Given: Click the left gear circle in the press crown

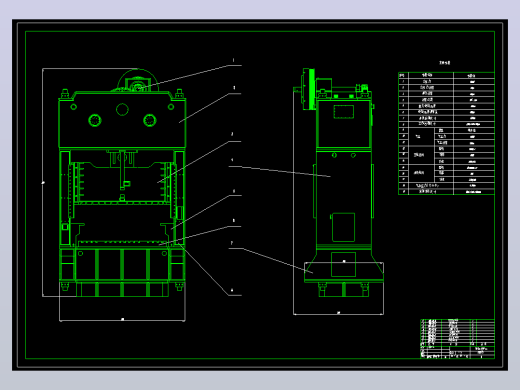Looking at the screenshot, I should (x=95, y=120).
